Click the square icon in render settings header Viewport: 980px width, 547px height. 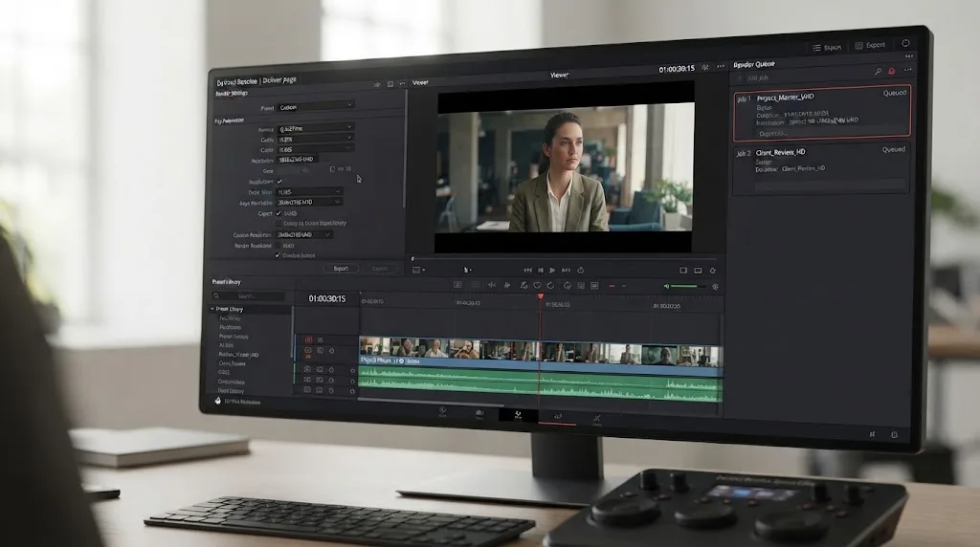pos(390,84)
